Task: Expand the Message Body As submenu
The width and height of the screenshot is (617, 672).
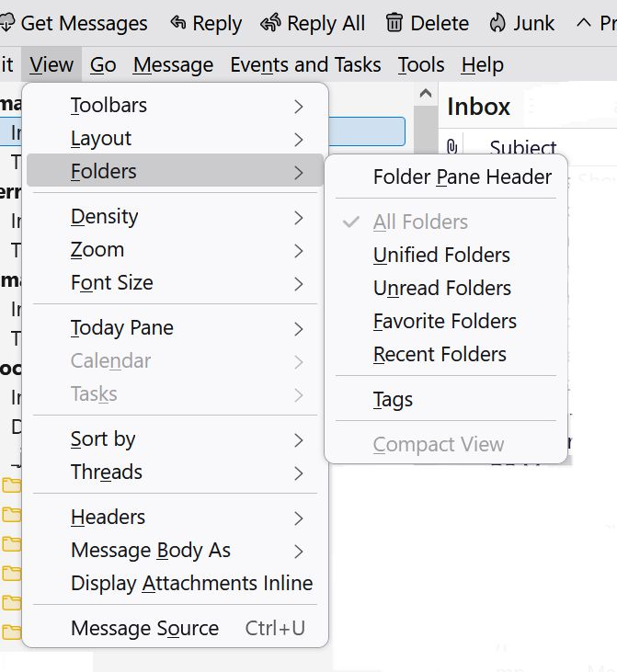Action: click(x=175, y=551)
